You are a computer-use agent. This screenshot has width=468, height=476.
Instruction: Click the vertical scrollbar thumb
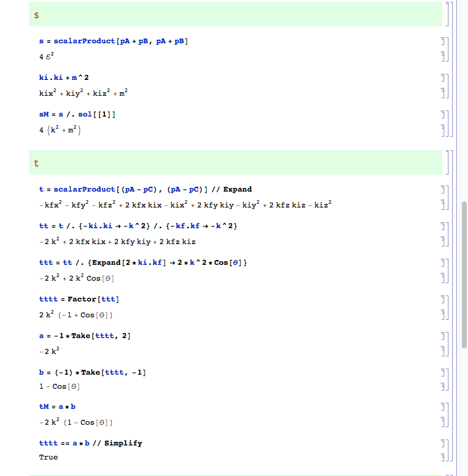[x=464, y=275]
